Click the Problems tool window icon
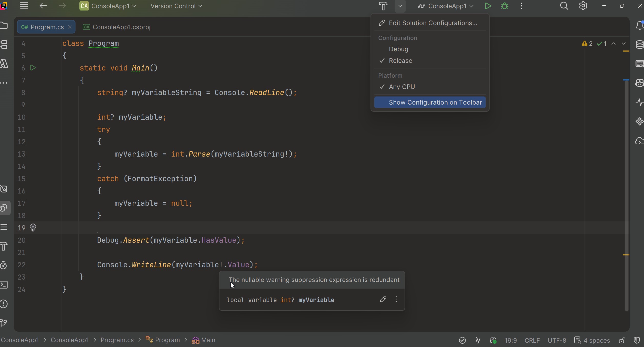644x347 pixels. click(4, 304)
